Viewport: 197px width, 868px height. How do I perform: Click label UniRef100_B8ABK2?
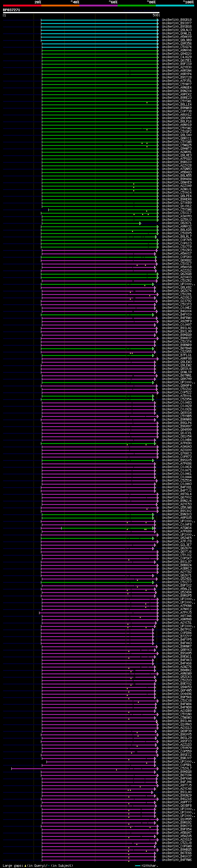tap(177, 670)
